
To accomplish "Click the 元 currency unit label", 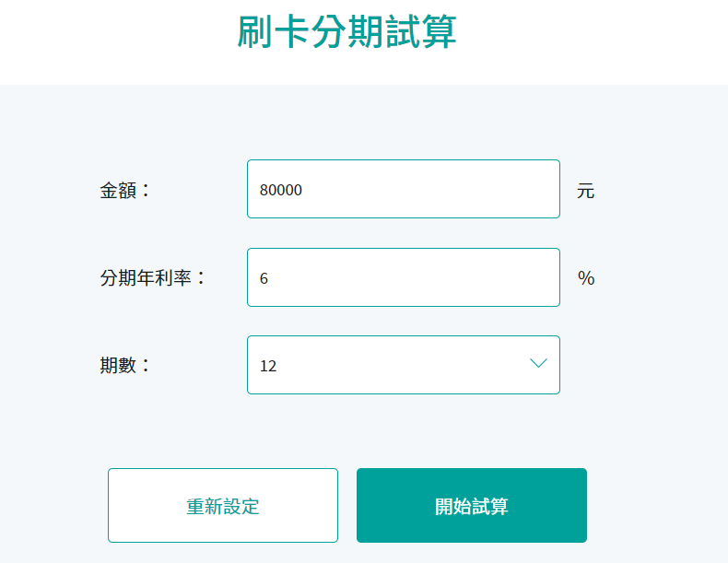I will (585, 191).
